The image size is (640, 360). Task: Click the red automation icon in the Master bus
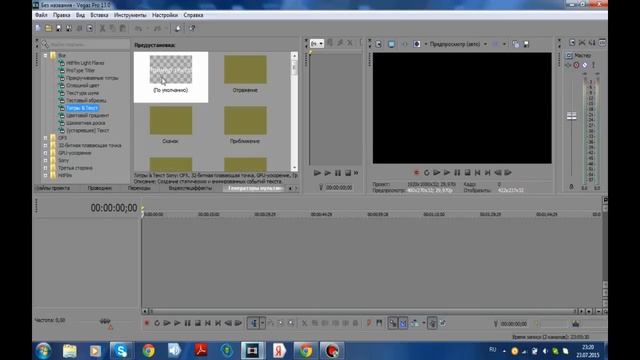tap(576, 65)
